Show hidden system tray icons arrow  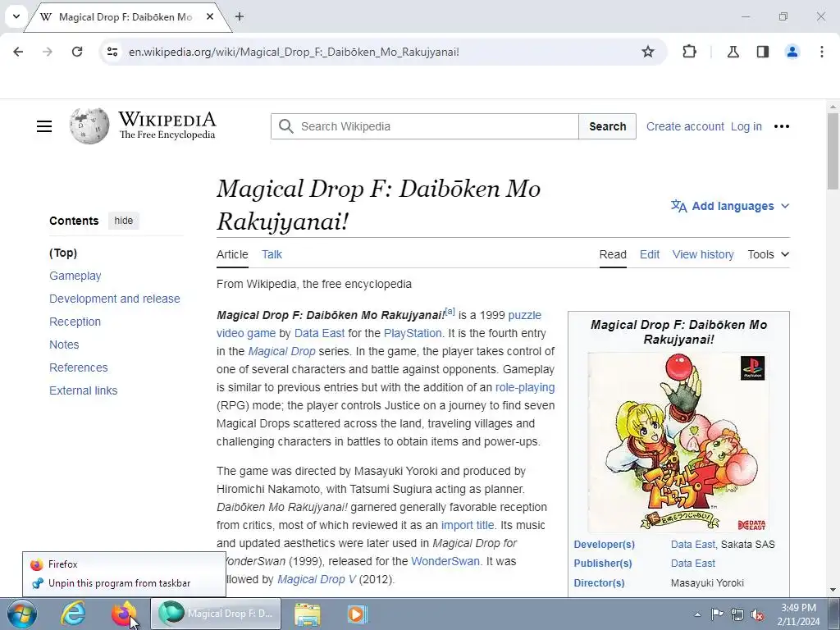click(697, 614)
